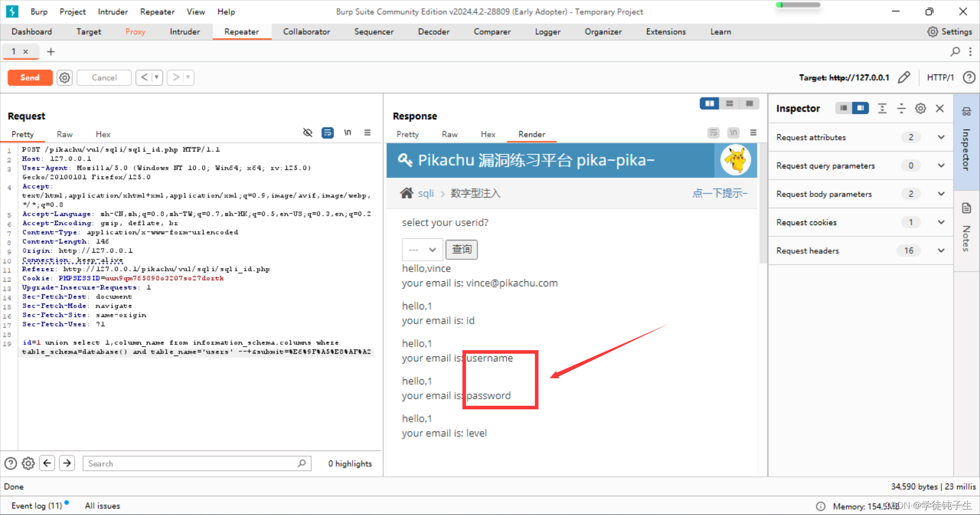The width and height of the screenshot is (980, 515).
Task: Edit the target with pencil icon
Action: [904, 78]
